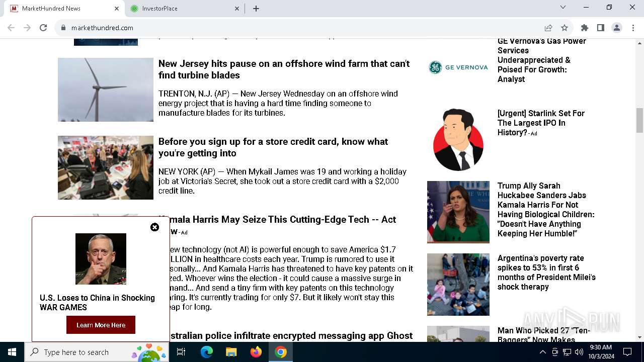This screenshot has width=644, height=362.
Task: Click the general portrait in popup ad
Action: point(101,259)
